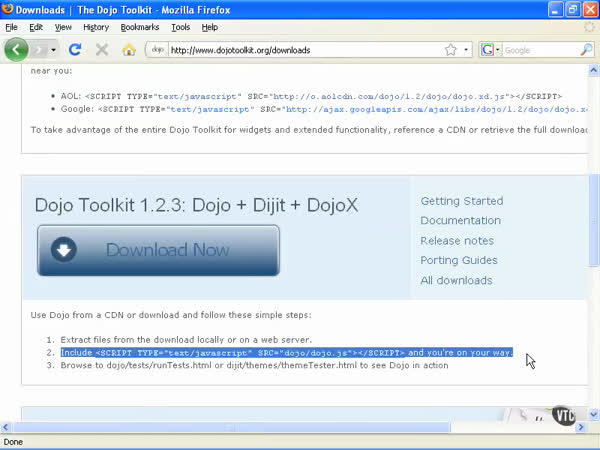Follow the Release notes link
This screenshot has height=450, width=600.
tap(457, 241)
